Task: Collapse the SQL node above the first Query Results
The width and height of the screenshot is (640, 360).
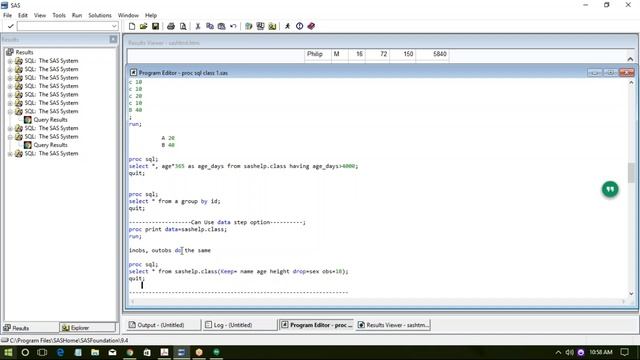Action: point(10,111)
